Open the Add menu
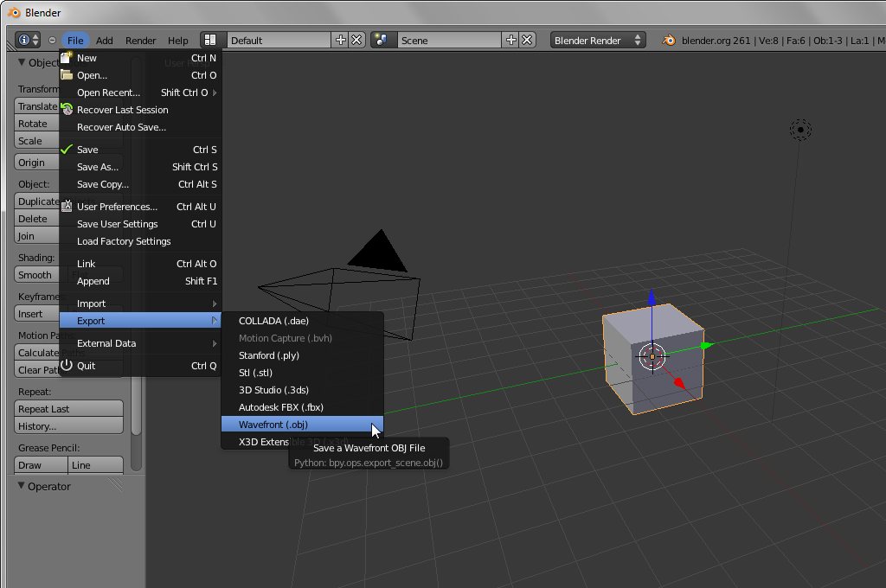This screenshot has width=886, height=588. [104, 40]
